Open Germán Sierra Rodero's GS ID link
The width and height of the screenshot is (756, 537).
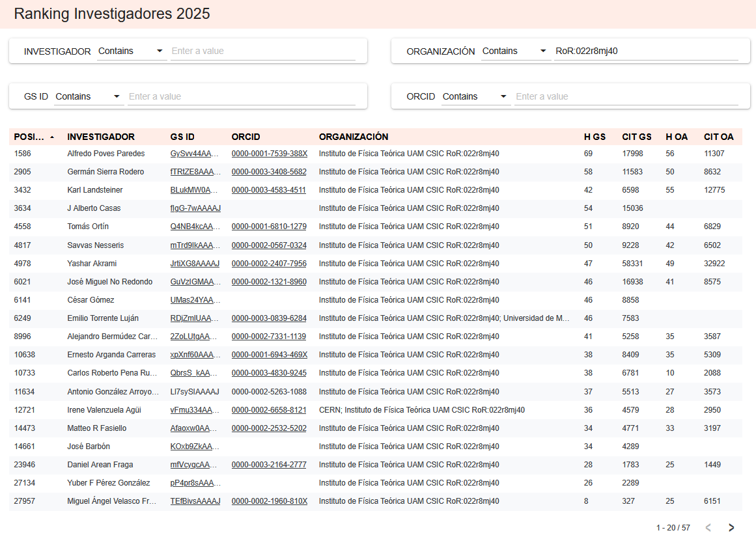(195, 172)
